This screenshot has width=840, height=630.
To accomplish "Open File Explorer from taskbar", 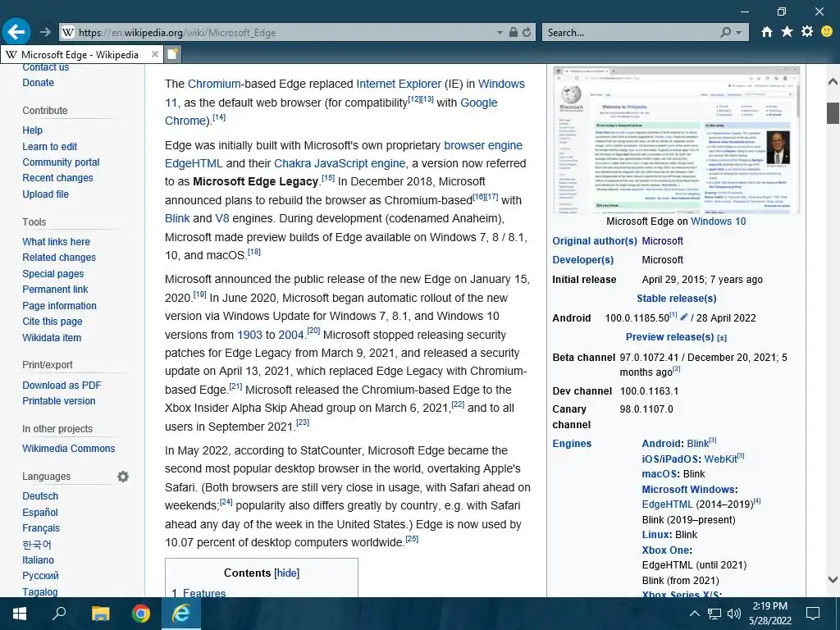I will (100, 614).
